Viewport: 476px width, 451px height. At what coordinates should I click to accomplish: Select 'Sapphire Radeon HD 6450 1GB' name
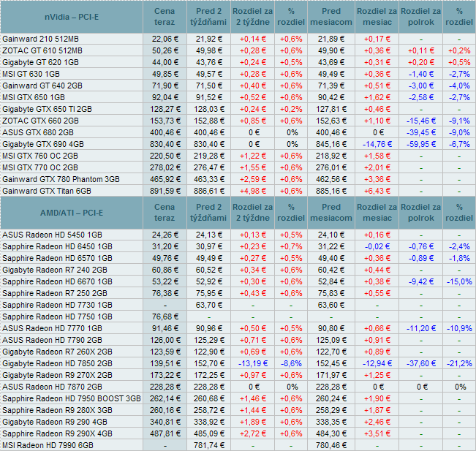pos(57,246)
